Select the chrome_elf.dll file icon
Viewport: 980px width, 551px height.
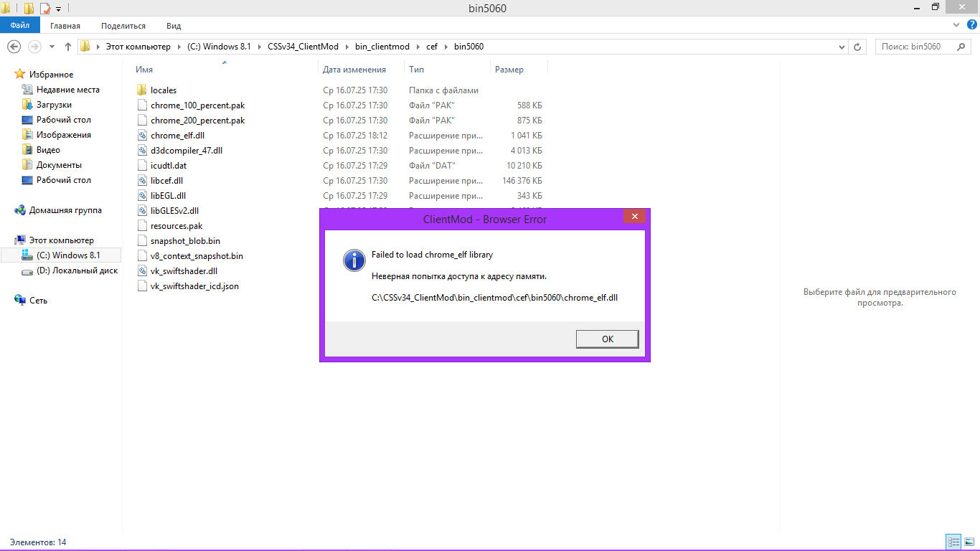tap(143, 136)
